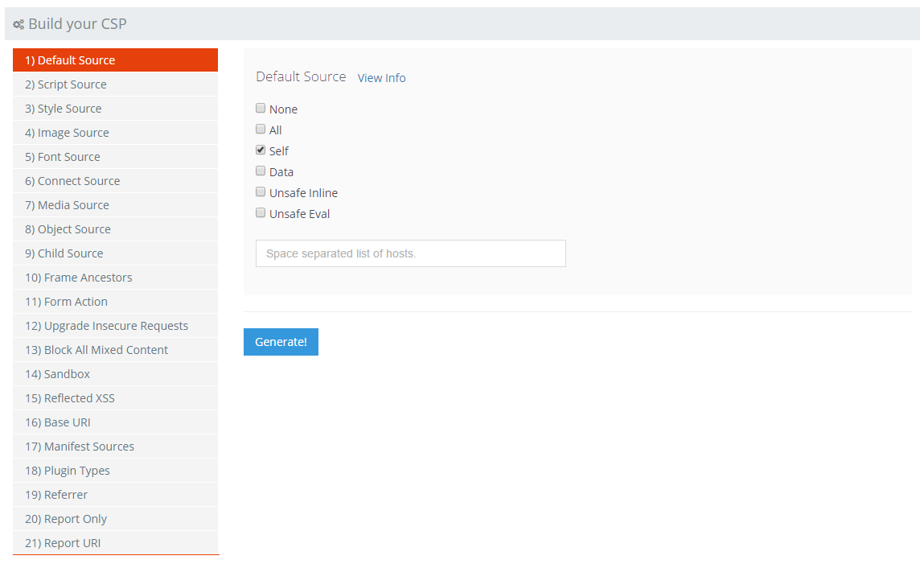Select 18) Plugin Types
Image resolution: width=924 pixels, height=564 pixels.
click(116, 471)
